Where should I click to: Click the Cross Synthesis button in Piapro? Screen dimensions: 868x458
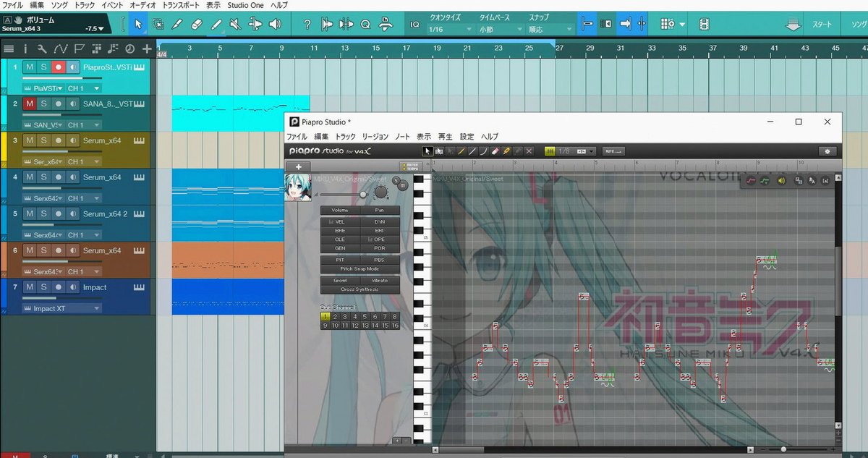point(359,289)
